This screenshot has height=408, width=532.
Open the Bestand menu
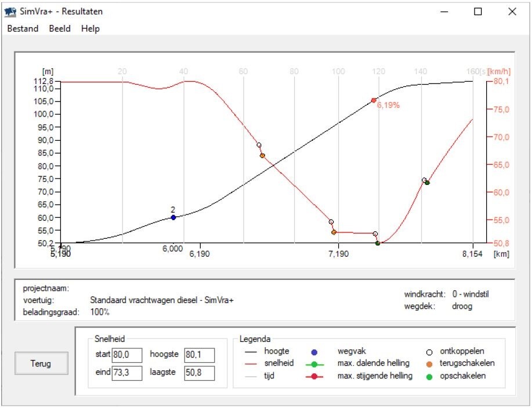23,28
